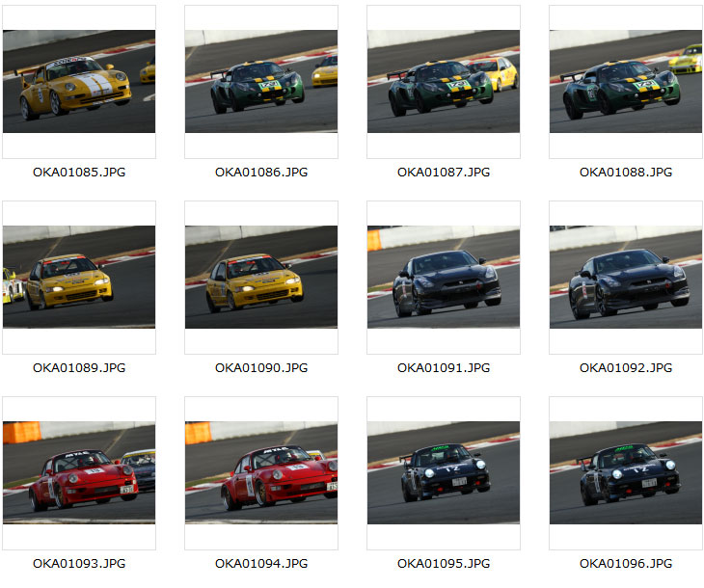Select the OKA01090.JPG thumbnail image

[261, 277]
